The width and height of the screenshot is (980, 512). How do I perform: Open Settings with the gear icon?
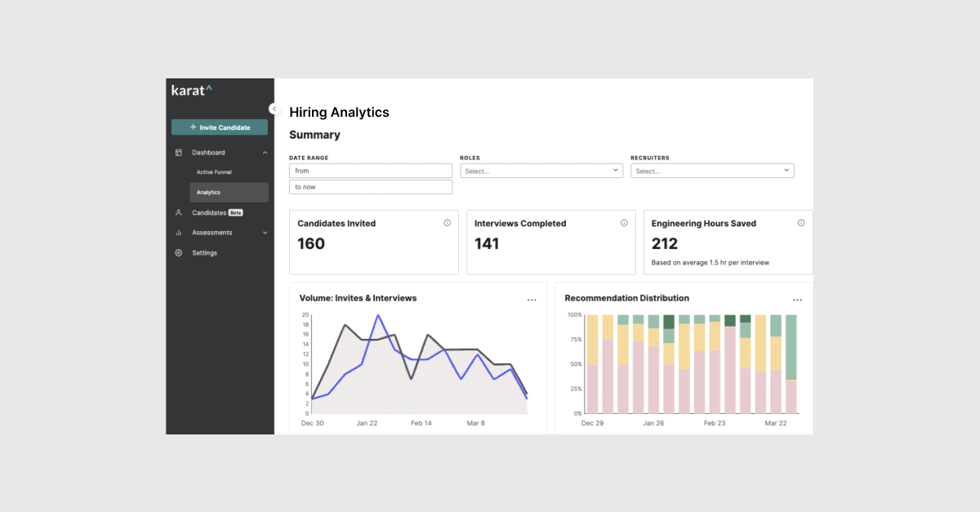(177, 252)
